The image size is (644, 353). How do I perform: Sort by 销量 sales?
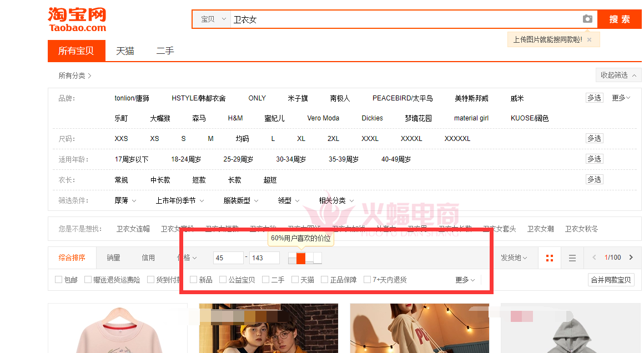(x=113, y=258)
